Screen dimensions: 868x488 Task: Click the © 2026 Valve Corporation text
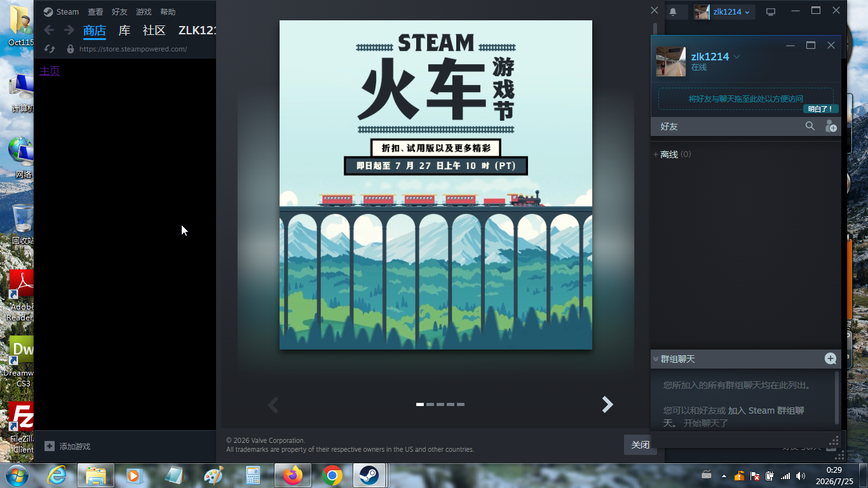[266, 440]
